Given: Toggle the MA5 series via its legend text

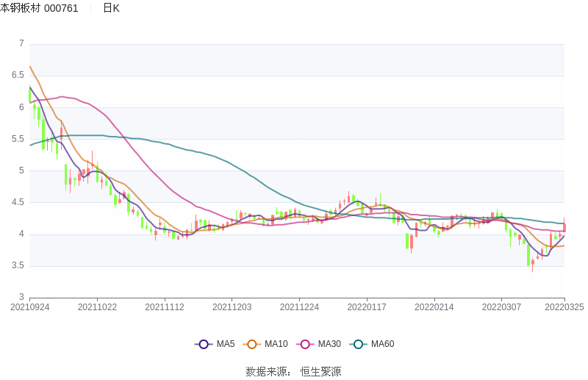Looking at the screenshot, I should (x=226, y=344).
